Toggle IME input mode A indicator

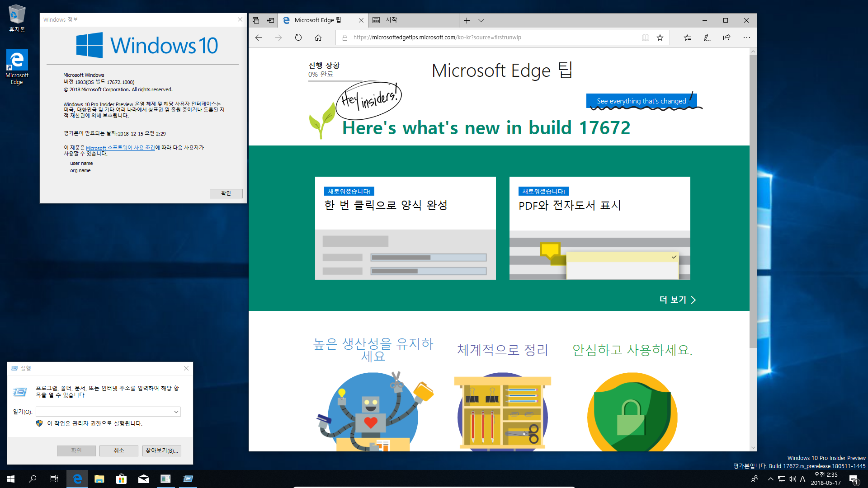[x=803, y=479]
